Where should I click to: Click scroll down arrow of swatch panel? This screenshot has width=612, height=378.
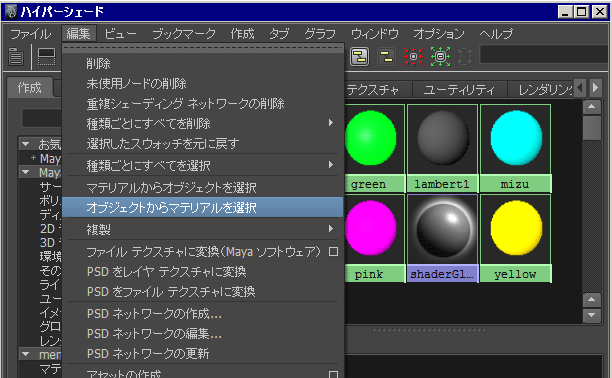point(592,315)
